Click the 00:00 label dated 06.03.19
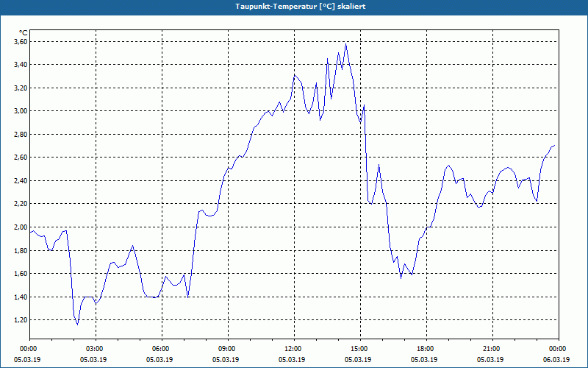The width and height of the screenshot is (588, 368). (x=559, y=349)
